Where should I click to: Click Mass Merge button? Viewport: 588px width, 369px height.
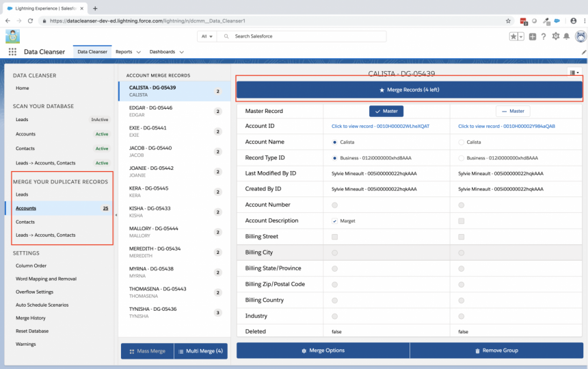(x=148, y=351)
